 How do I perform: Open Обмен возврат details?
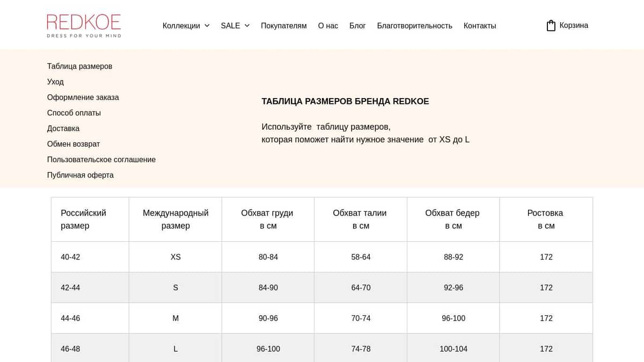tap(74, 144)
